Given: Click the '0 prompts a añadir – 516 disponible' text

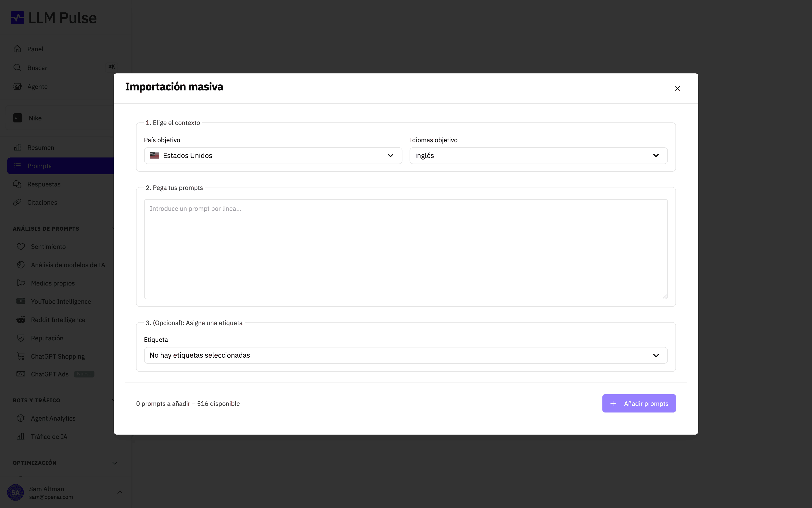Looking at the screenshot, I should (x=188, y=404).
